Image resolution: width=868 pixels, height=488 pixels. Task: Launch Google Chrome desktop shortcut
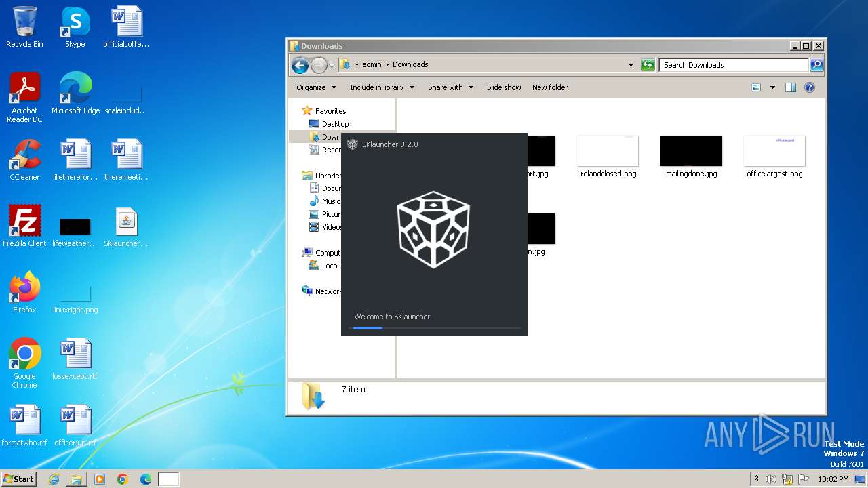click(x=24, y=363)
